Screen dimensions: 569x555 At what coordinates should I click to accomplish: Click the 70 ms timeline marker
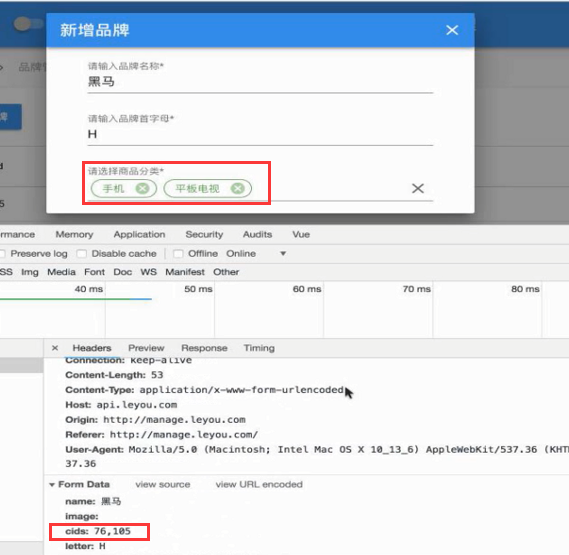click(x=417, y=289)
